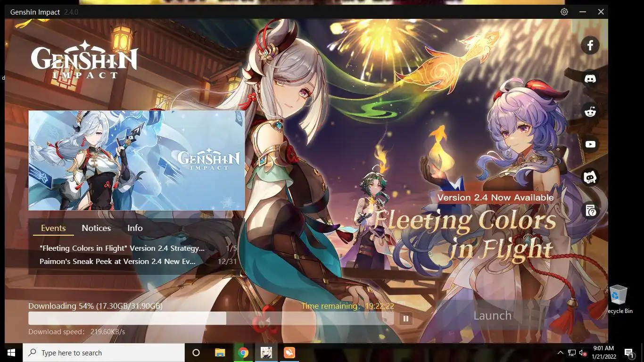Screen dimensions: 644x362
Task: Switch to the Notices tab
Action: point(96,228)
